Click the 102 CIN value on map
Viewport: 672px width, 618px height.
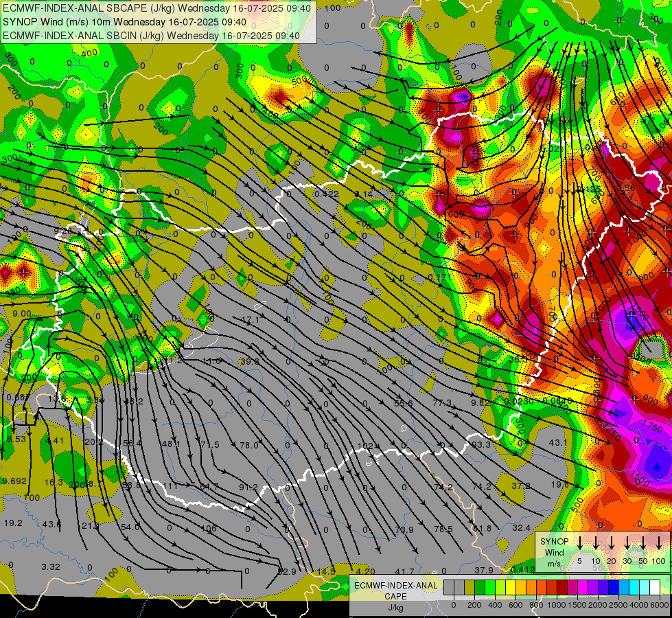(364, 446)
